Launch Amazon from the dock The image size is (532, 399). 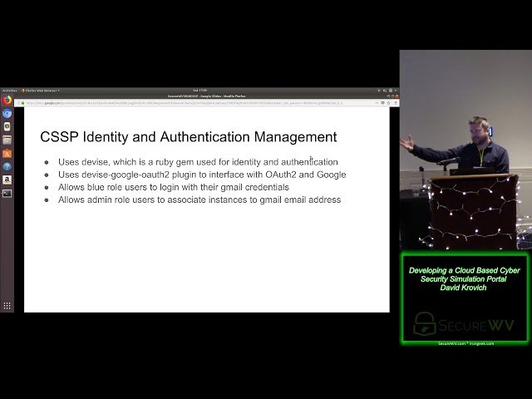coord(7,180)
